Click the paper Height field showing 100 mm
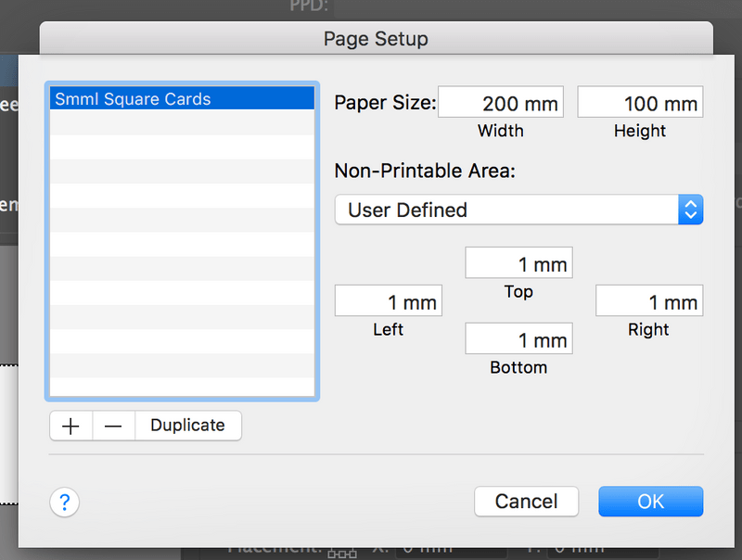 click(640, 102)
